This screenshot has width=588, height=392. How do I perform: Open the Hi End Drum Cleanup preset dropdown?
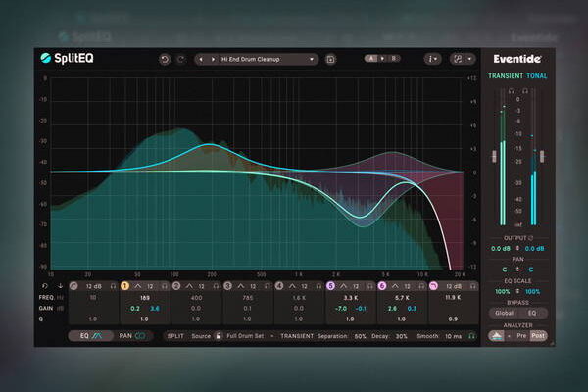[x=256, y=59]
